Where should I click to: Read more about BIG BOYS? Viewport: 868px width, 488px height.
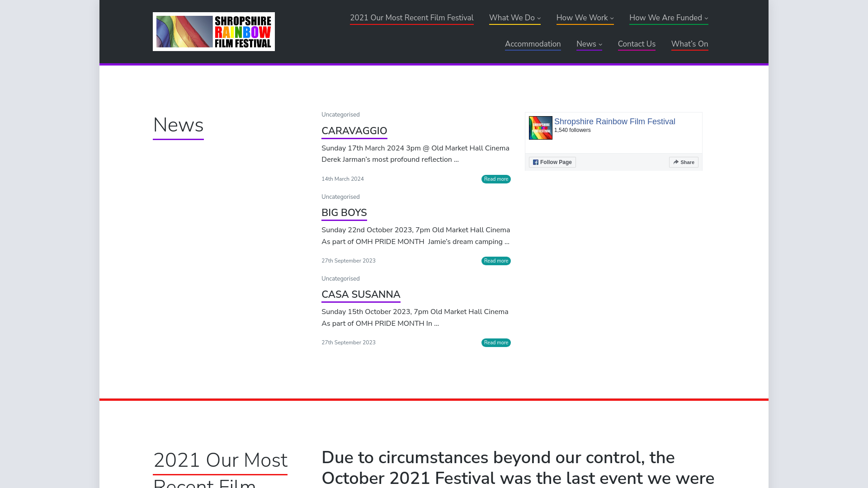[496, 261]
